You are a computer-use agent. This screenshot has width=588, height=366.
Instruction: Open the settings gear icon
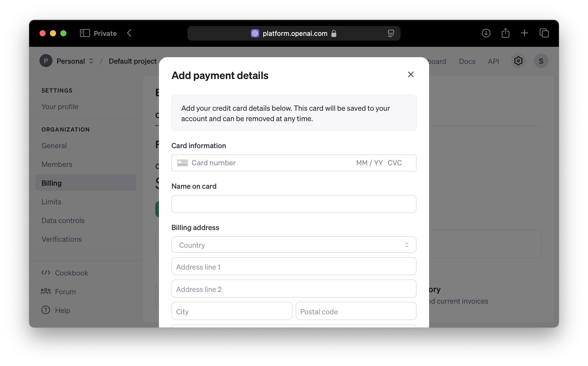point(518,61)
